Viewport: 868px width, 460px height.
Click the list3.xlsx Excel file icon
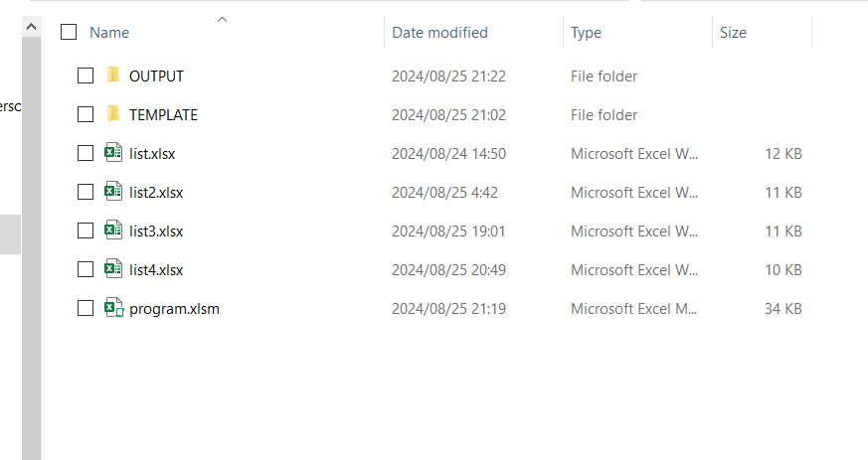(113, 230)
